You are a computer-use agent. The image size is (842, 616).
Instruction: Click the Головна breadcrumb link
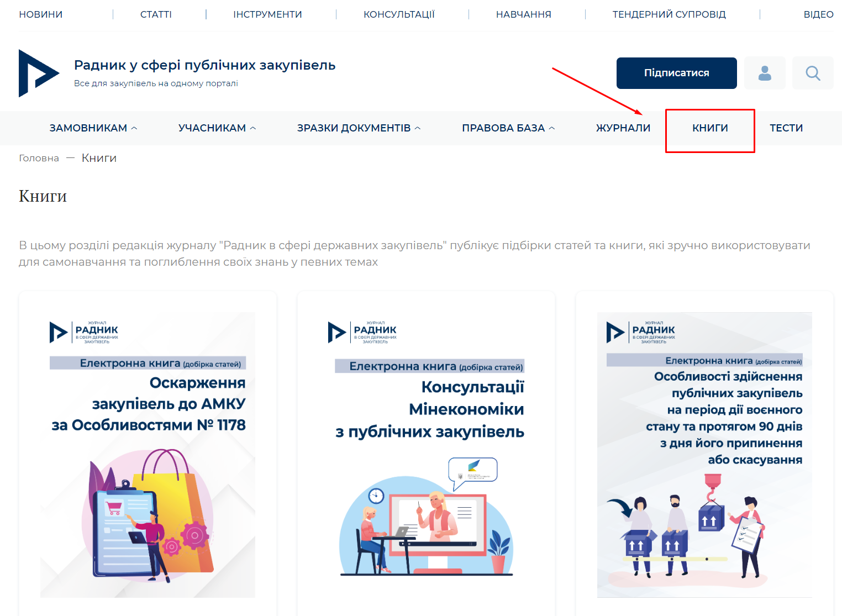39,158
